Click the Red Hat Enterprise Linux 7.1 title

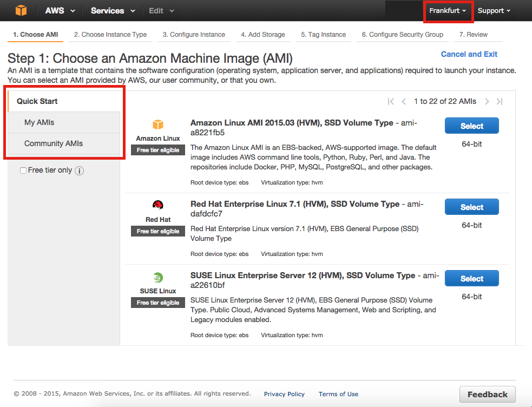coord(295,204)
